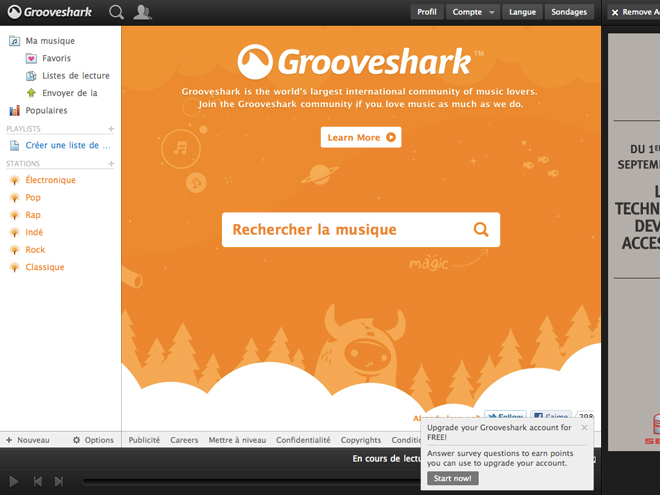Screen dimensions: 660x495
Task: Click the Ma musique music note icon
Action: pyautogui.click(x=14, y=41)
